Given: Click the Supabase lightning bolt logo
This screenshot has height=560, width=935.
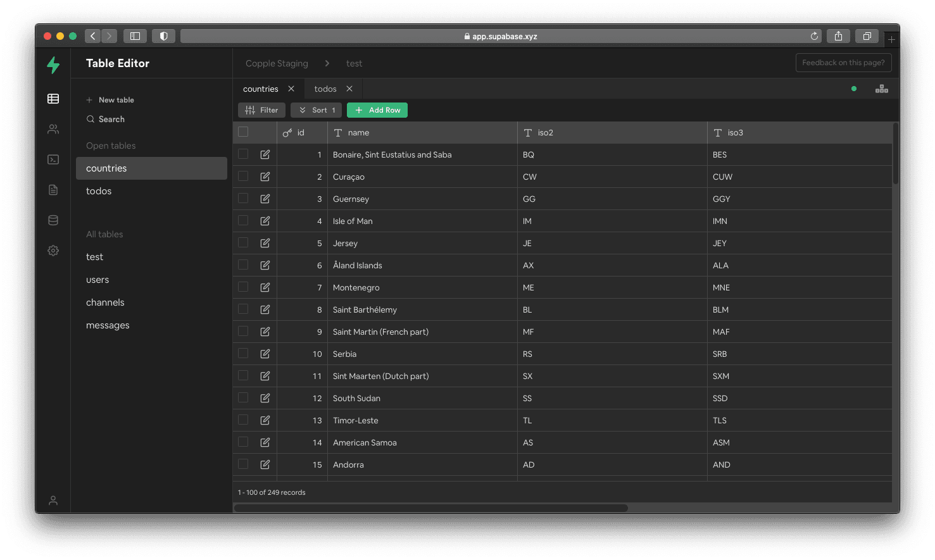Looking at the screenshot, I should 53,65.
